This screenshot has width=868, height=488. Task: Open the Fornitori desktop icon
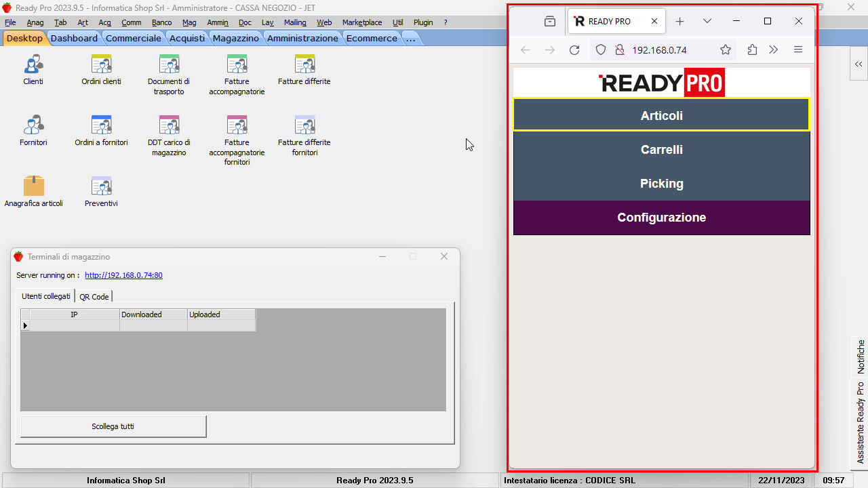coord(33,125)
